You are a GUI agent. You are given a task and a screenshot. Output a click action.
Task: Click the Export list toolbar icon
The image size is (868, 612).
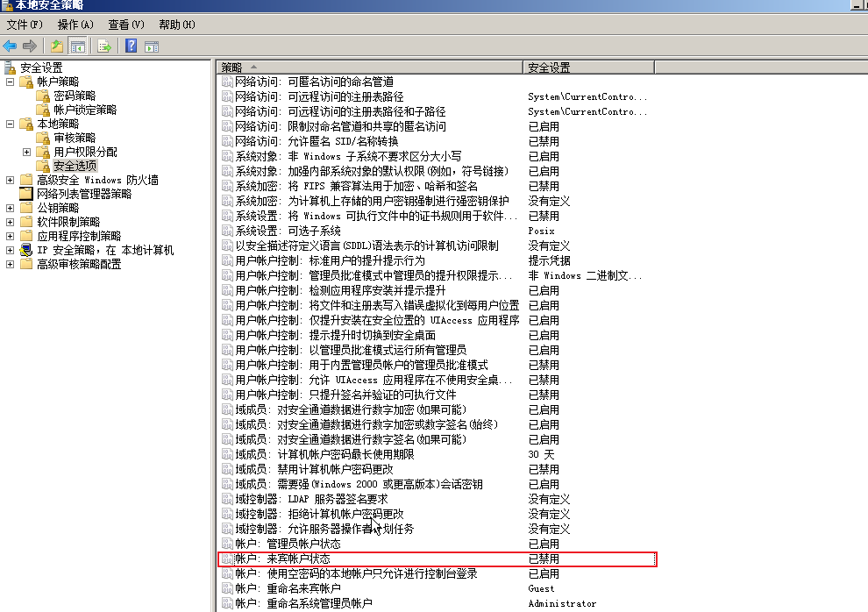(x=104, y=46)
